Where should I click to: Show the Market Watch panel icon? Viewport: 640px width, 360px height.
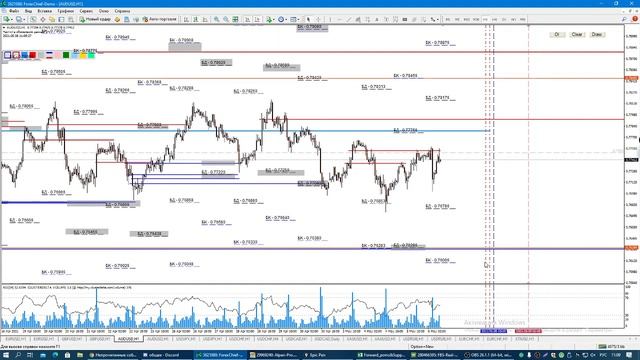click(x=33, y=19)
